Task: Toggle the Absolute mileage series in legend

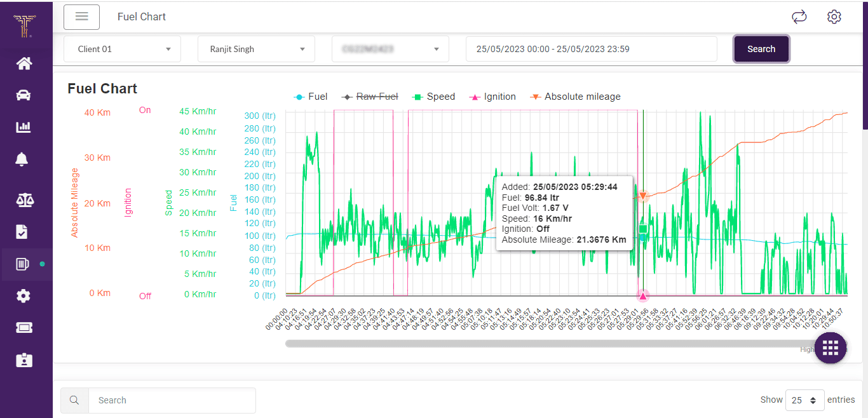Action: coord(575,97)
